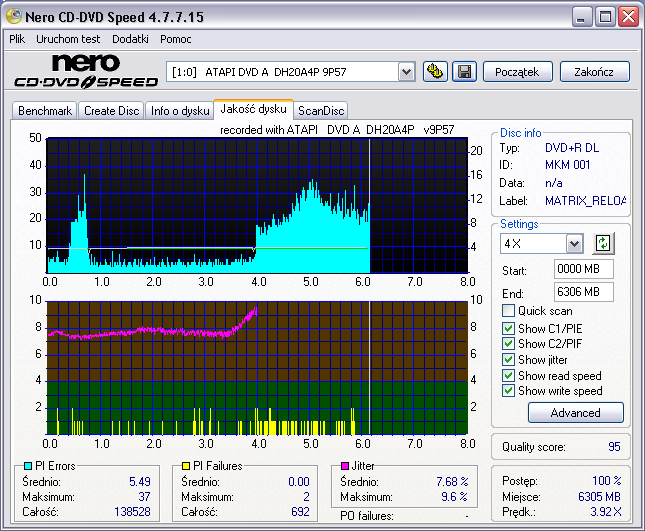Open the Advanced settings button
645x531 pixels.
[575, 413]
